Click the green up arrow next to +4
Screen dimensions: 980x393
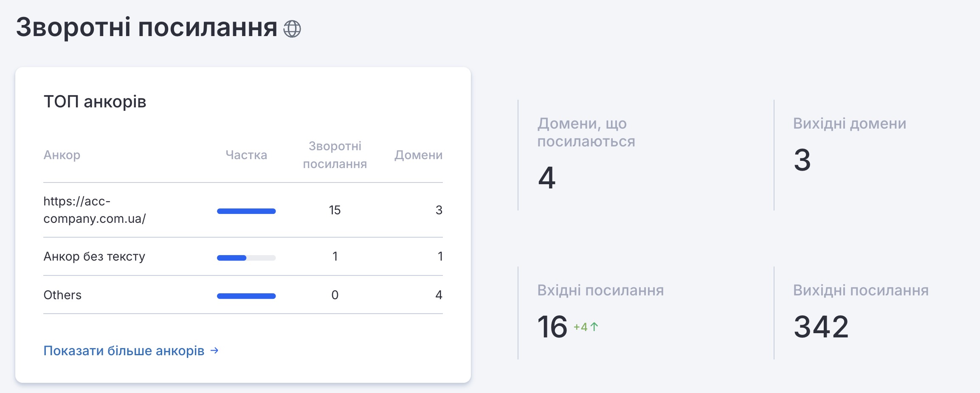coord(594,326)
